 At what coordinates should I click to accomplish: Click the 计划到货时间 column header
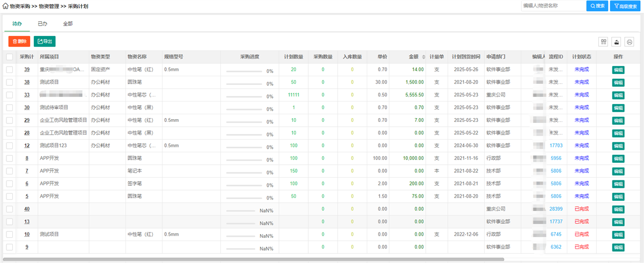tap(465, 57)
